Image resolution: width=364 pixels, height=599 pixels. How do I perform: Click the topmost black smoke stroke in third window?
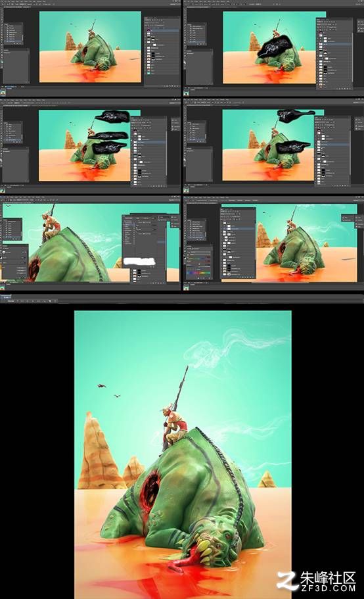tap(112, 116)
